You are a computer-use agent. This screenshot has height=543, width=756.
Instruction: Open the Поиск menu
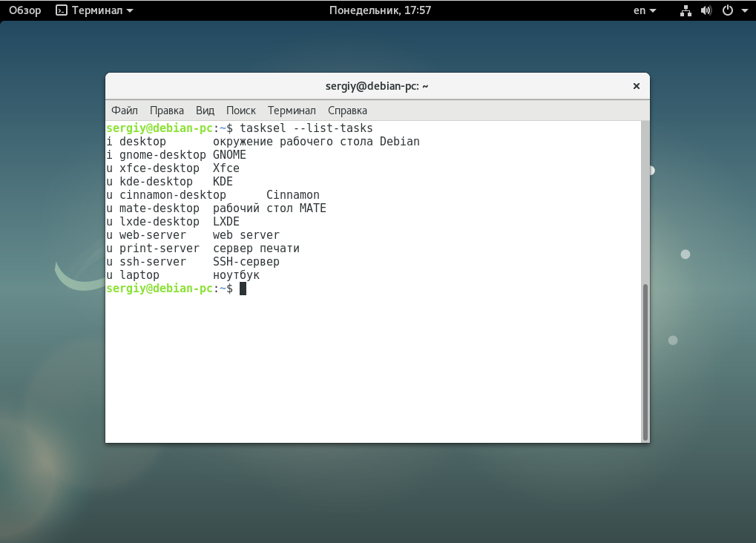241,110
